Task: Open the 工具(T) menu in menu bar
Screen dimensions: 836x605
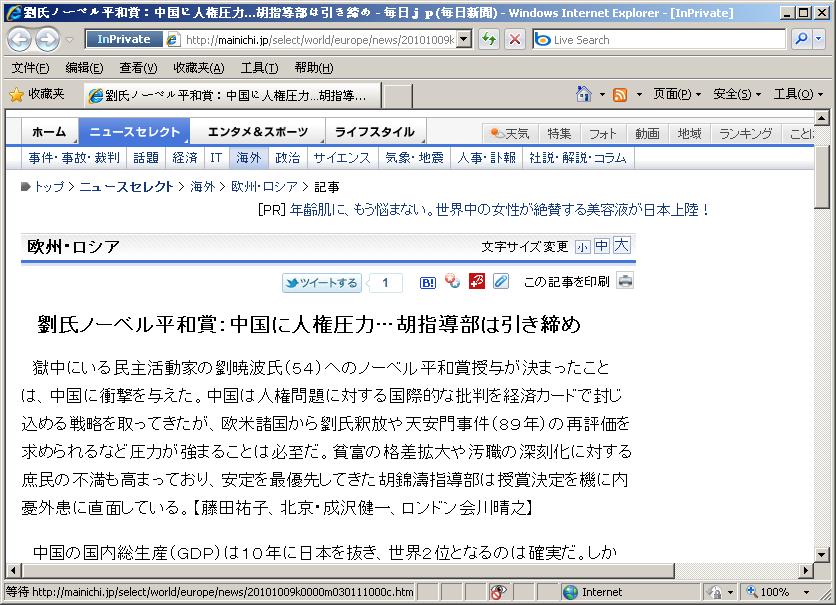Action: point(259,68)
